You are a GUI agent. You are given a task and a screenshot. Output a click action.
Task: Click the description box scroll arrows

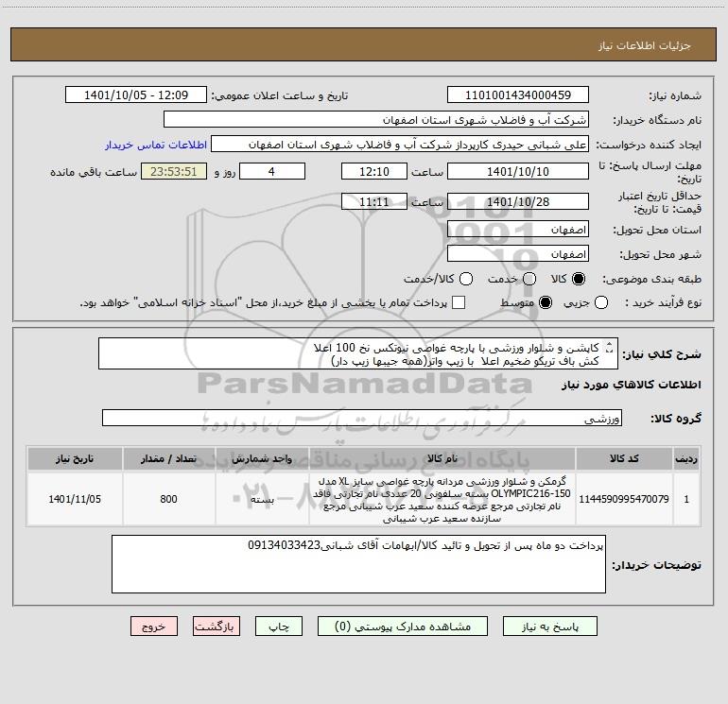point(610,347)
